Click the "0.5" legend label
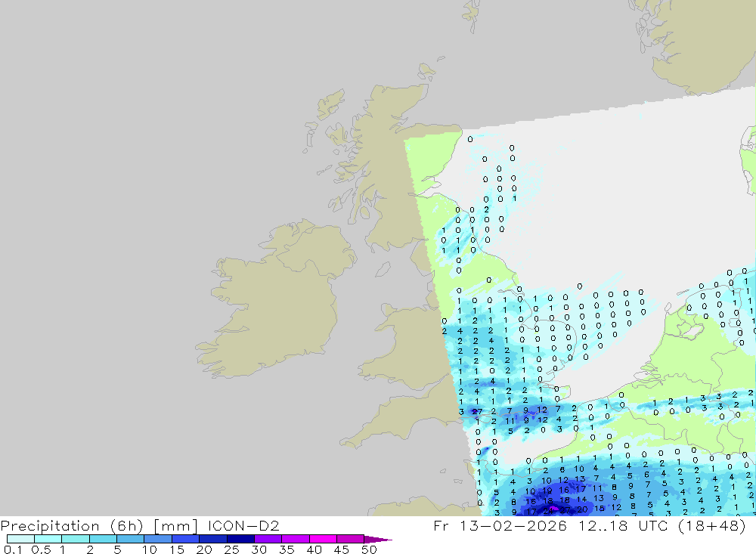756x554 pixels. point(41,549)
